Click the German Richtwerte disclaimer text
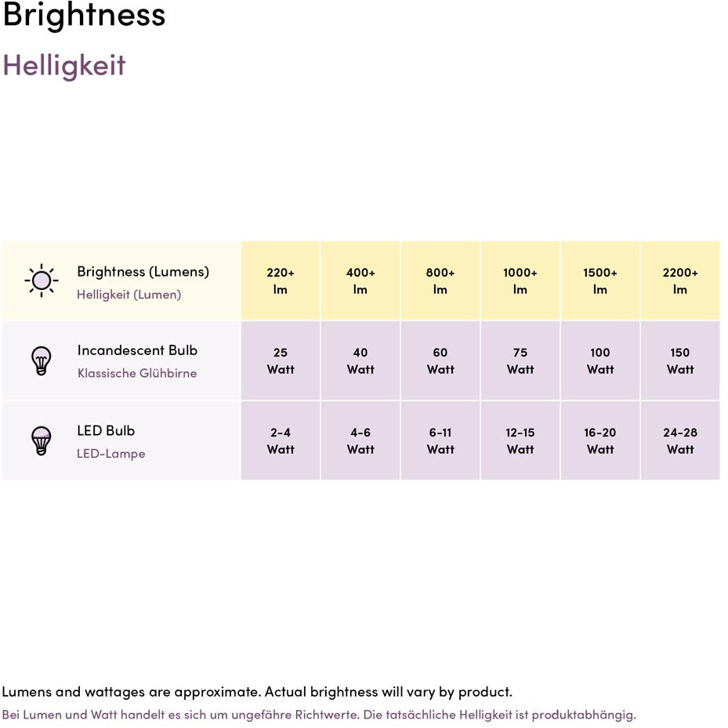The width and height of the screenshot is (728, 728). (x=319, y=715)
